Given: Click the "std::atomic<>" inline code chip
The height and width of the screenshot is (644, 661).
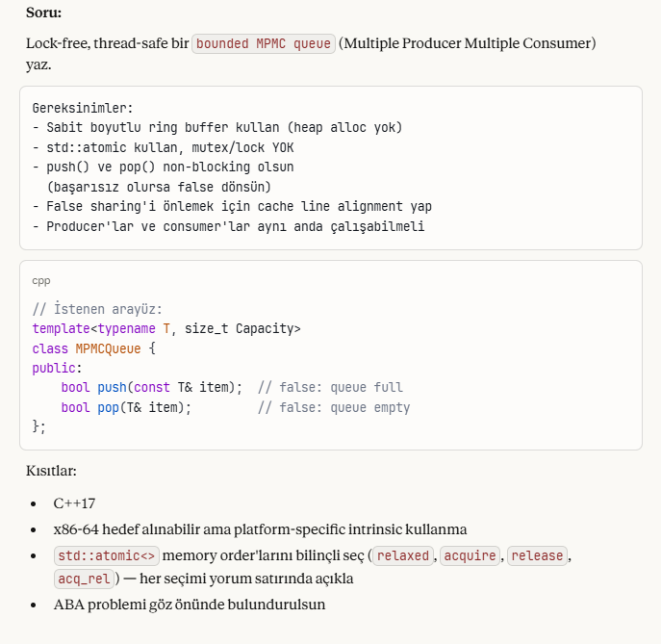Looking at the screenshot, I should 106,556.
